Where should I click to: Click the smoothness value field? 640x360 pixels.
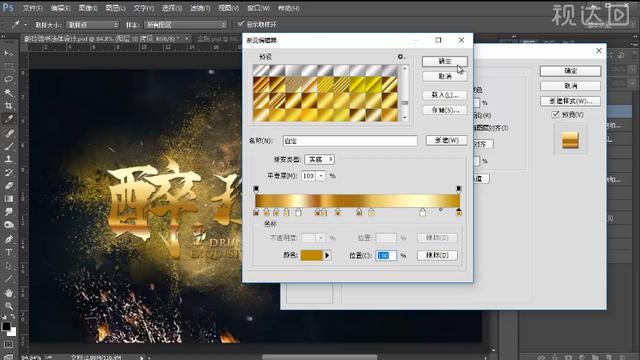coord(309,176)
